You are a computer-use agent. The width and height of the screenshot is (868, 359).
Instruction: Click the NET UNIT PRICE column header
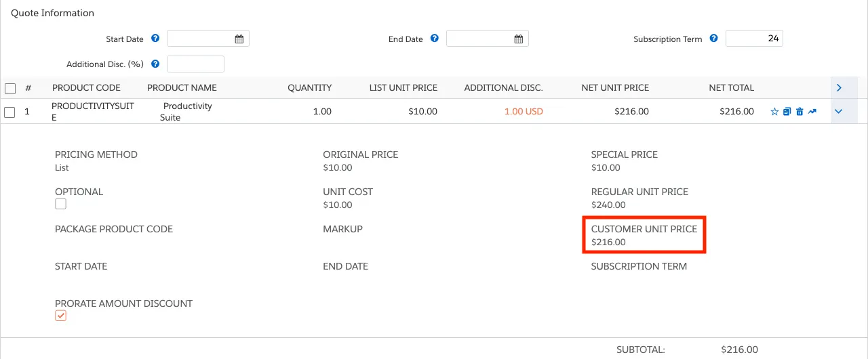615,88
